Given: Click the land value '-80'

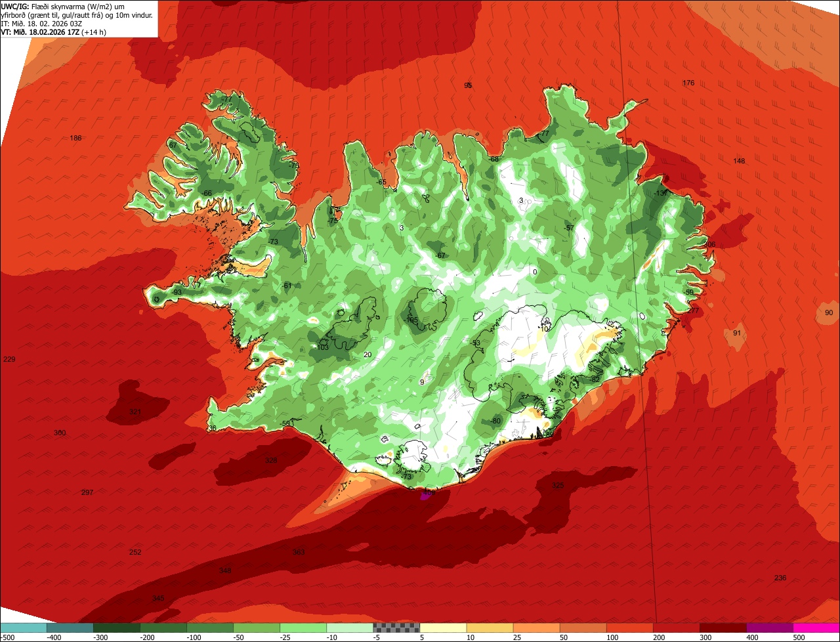Looking at the screenshot, I should click(495, 421).
